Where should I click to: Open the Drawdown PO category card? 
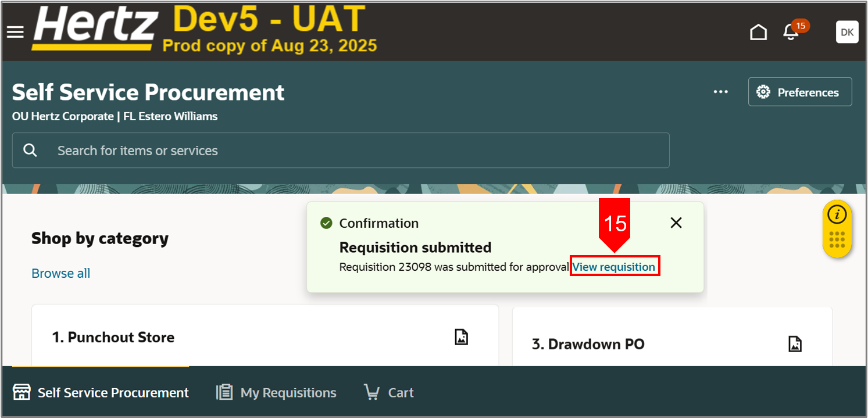click(672, 337)
